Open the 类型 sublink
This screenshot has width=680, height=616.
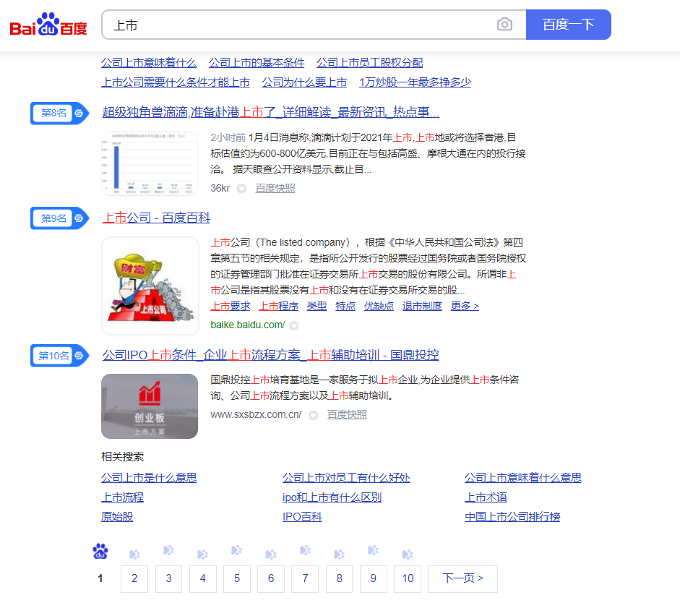pyautogui.click(x=317, y=307)
